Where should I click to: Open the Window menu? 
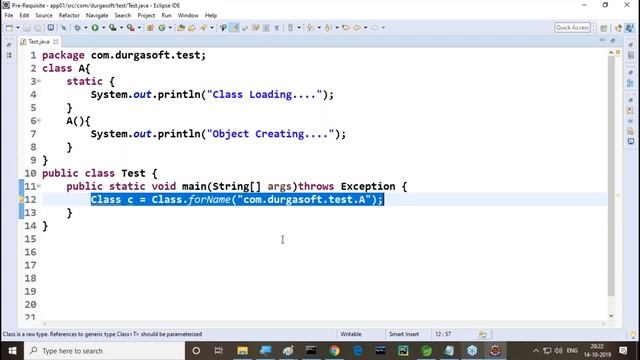[188, 16]
